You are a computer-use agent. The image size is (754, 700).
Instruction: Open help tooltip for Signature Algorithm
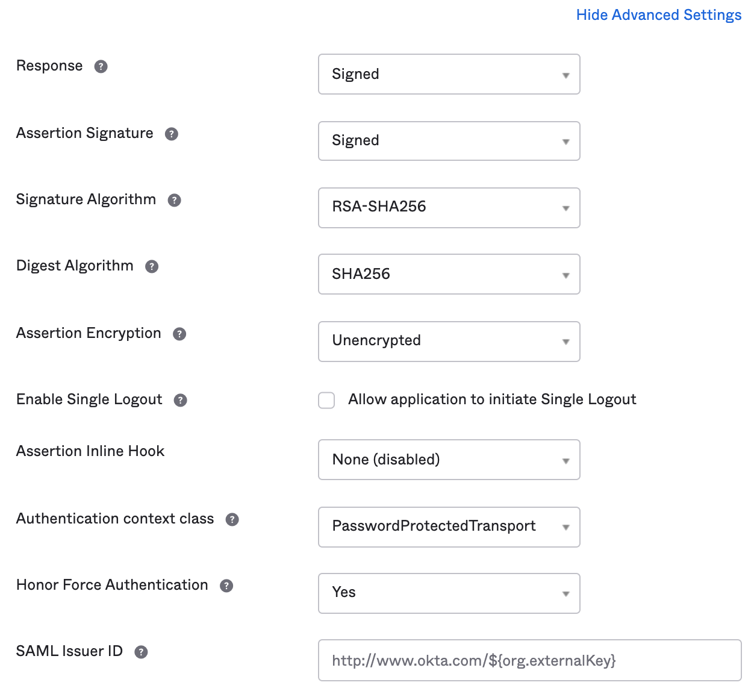pyautogui.click(x=175, y=200)
